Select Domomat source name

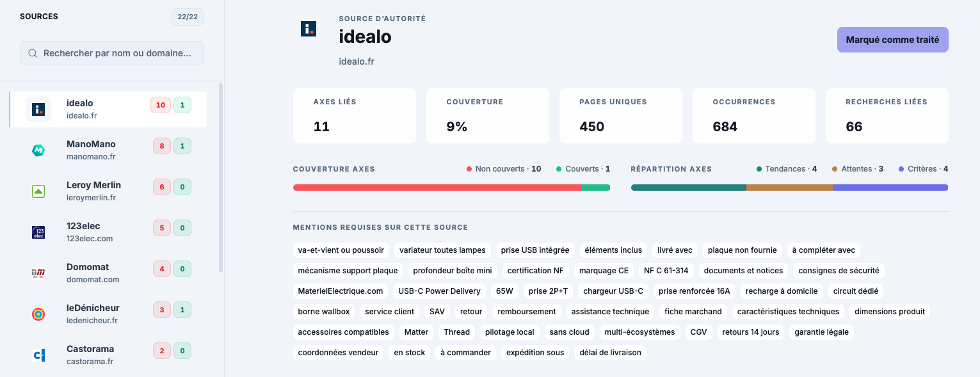88,267
